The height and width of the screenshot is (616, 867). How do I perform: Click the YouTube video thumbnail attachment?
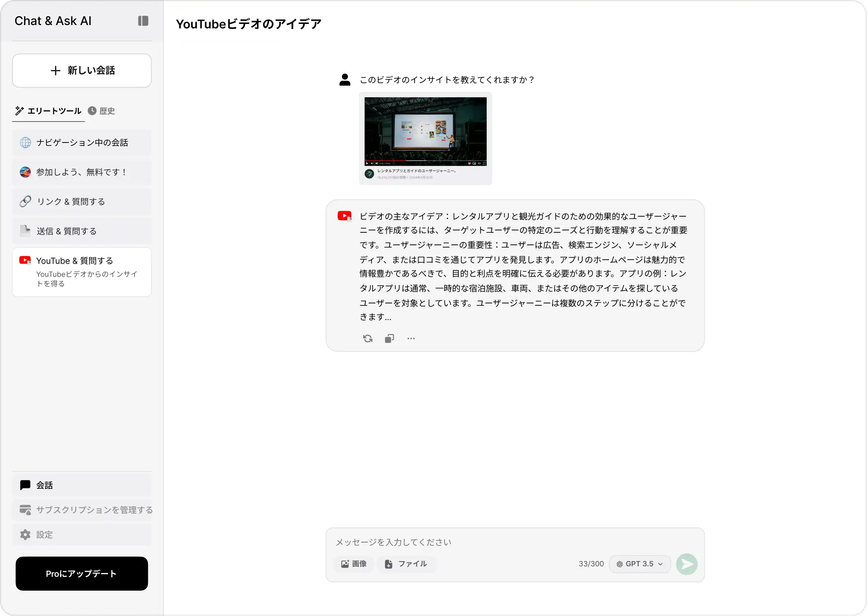coord(425,139)
